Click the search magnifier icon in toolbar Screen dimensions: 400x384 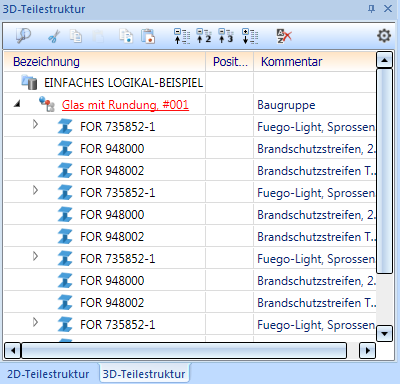(x=23, y=36)
